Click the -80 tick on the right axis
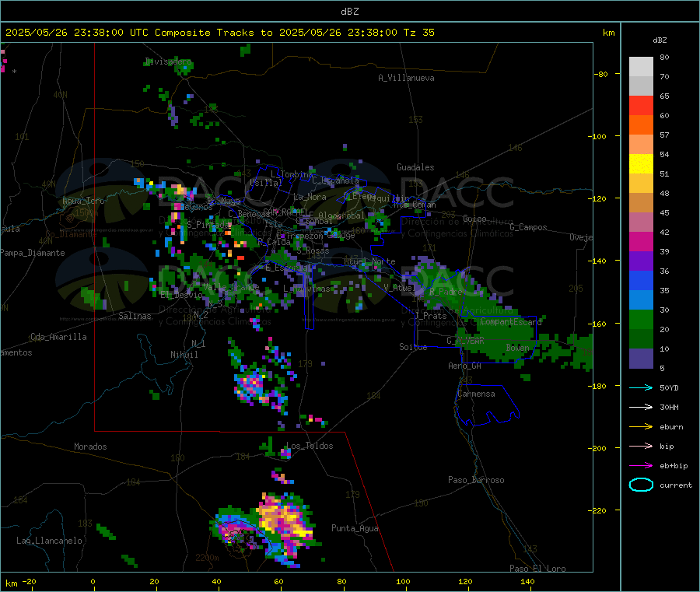The height and width of the screenshot is (592, 700). pos(601,74)
